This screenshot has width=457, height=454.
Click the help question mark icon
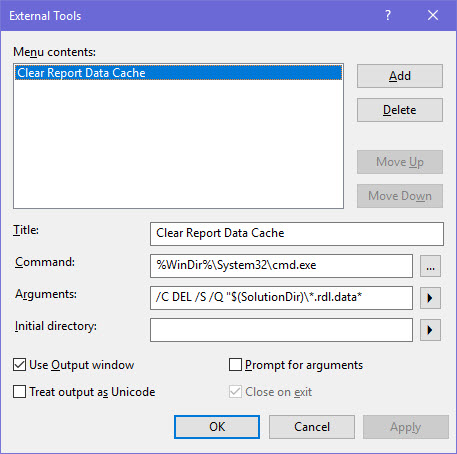point(388,15)
